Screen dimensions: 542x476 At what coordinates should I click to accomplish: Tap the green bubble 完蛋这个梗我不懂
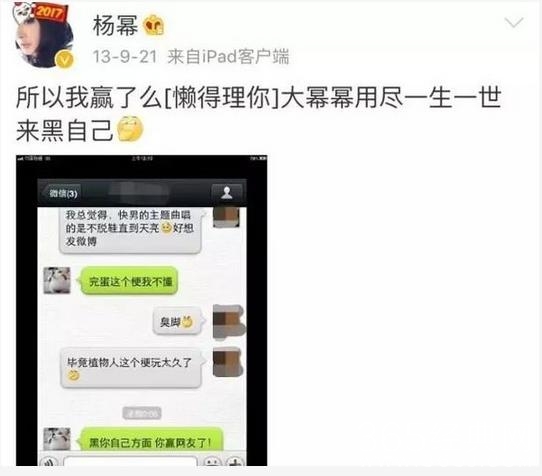(129, 281)
